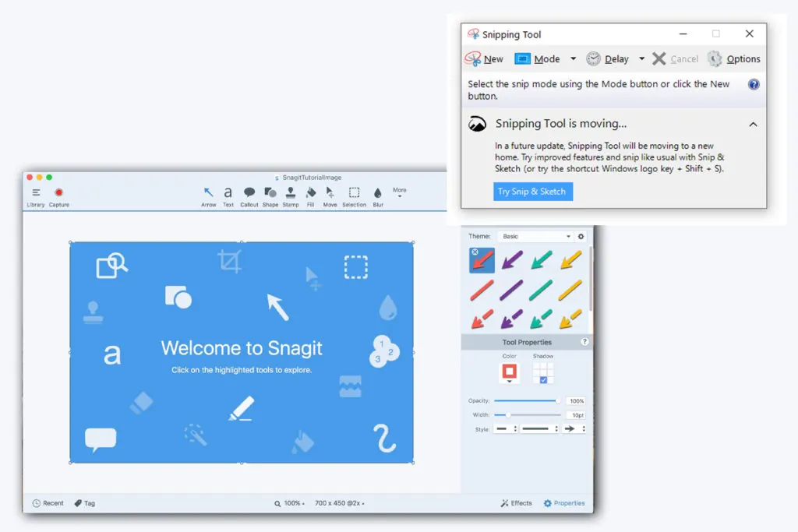Select the Arrow tool in Snagit toolbar
798x532 pixels.
pyautogui.click(x=208, y=196)
